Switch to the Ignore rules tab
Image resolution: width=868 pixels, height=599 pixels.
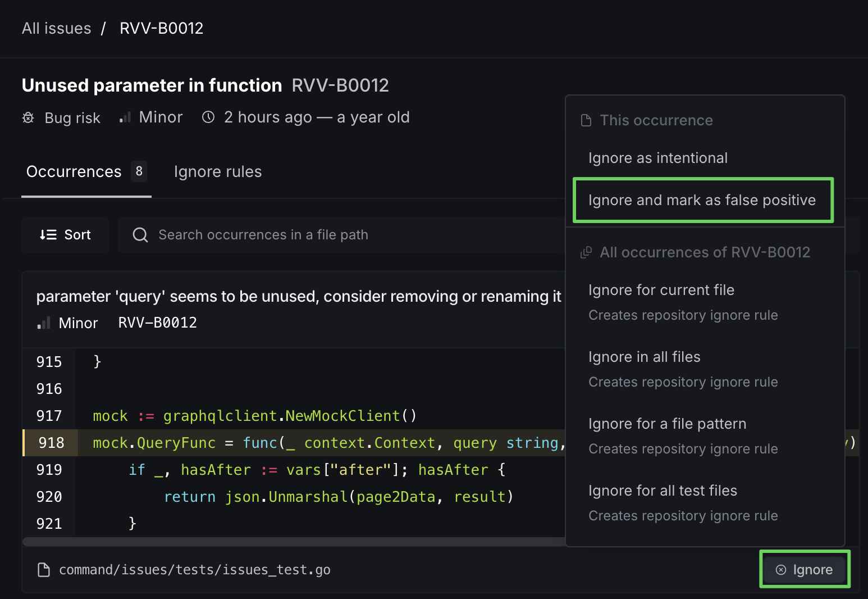pyautogui.click(x=218, y=172)
